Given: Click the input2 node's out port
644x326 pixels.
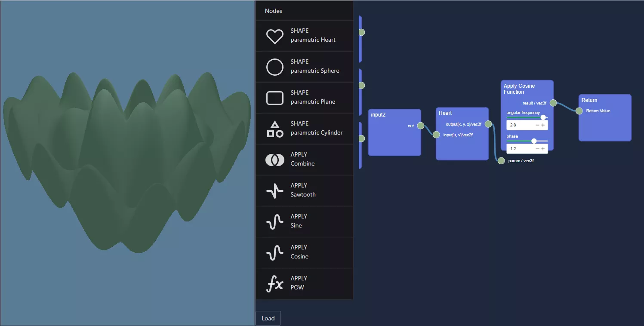Looking at the screenshot, I should click(x=421, y=126).
